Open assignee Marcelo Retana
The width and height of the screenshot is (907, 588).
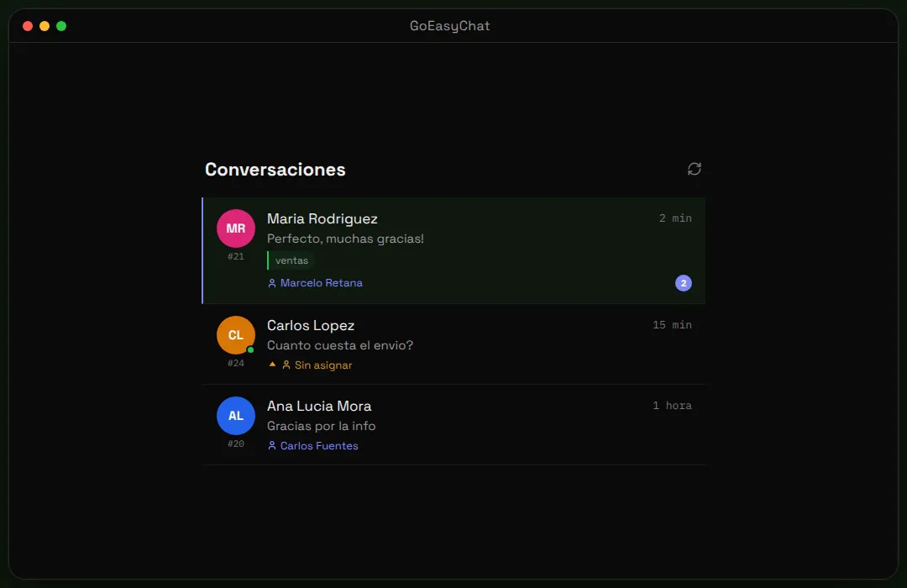tap(321, 283)
